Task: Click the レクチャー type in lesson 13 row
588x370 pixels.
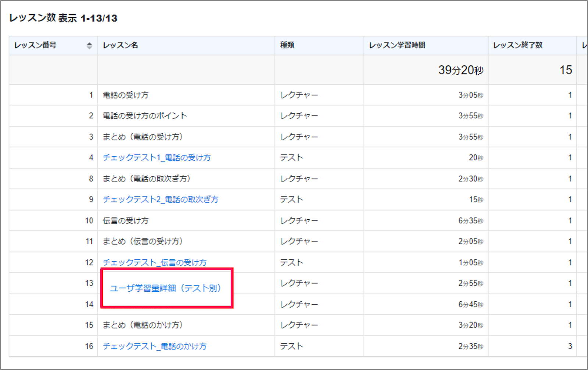Action: coord(299,283)
